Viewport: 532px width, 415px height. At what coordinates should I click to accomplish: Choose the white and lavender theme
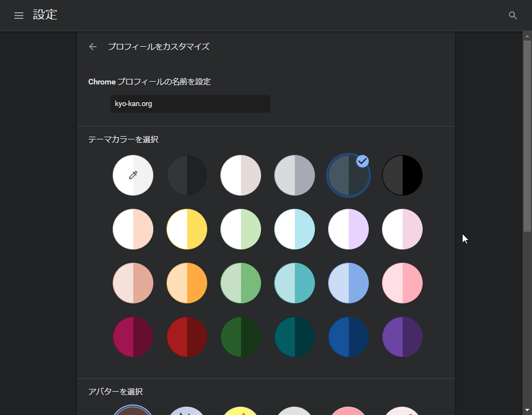click(348, 229)
